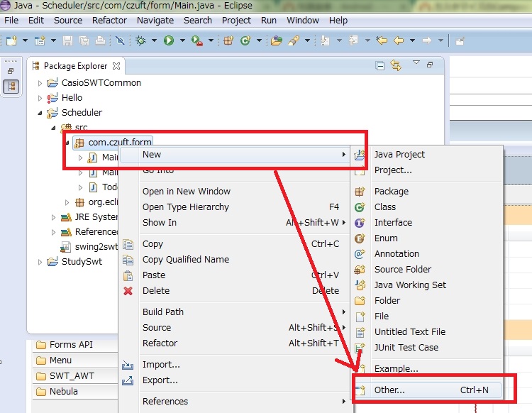Click the green Run button in toolbar
Image resolution: width=532 pixels, height=413 pixels.
point(169,41)
